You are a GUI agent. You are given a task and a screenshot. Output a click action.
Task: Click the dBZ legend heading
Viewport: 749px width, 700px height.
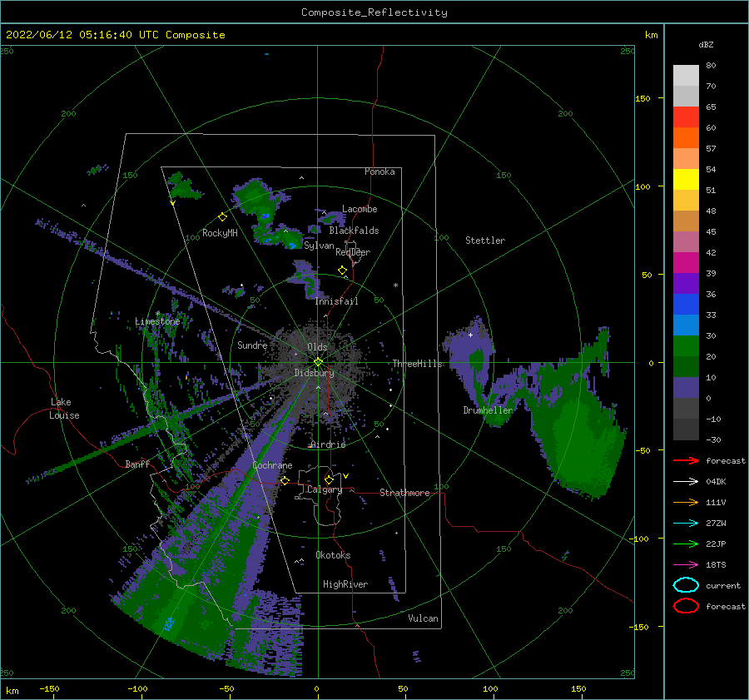pos(706,44)
